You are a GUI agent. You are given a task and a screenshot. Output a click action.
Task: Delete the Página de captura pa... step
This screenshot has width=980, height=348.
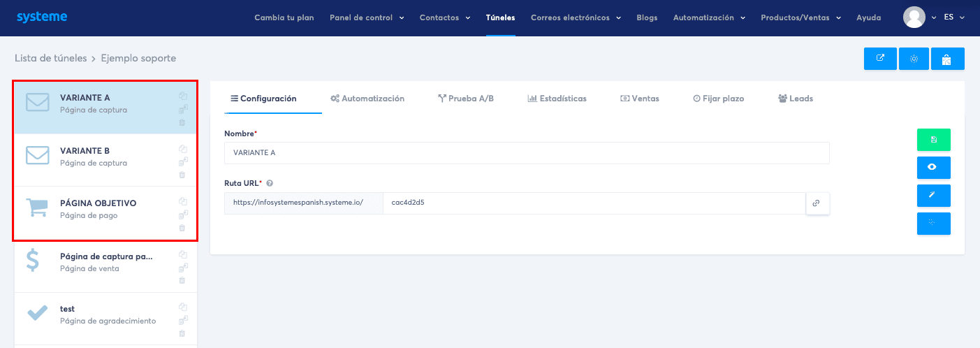182,280
